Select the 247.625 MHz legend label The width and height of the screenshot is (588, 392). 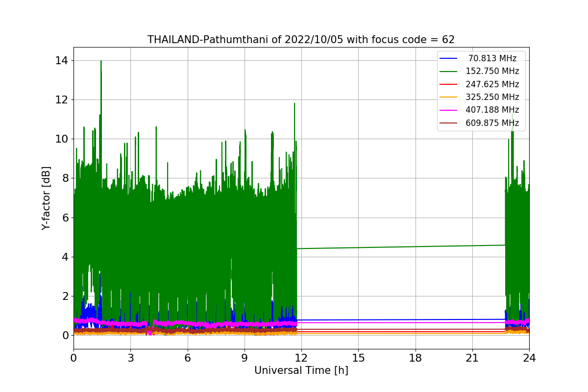(x=492, y=84)
